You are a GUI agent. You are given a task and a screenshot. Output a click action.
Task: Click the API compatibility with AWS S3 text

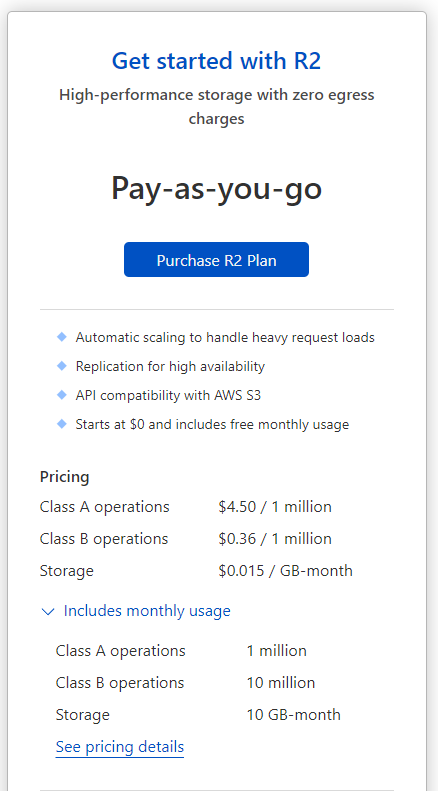pyautogui.click(x=169, y=395)
